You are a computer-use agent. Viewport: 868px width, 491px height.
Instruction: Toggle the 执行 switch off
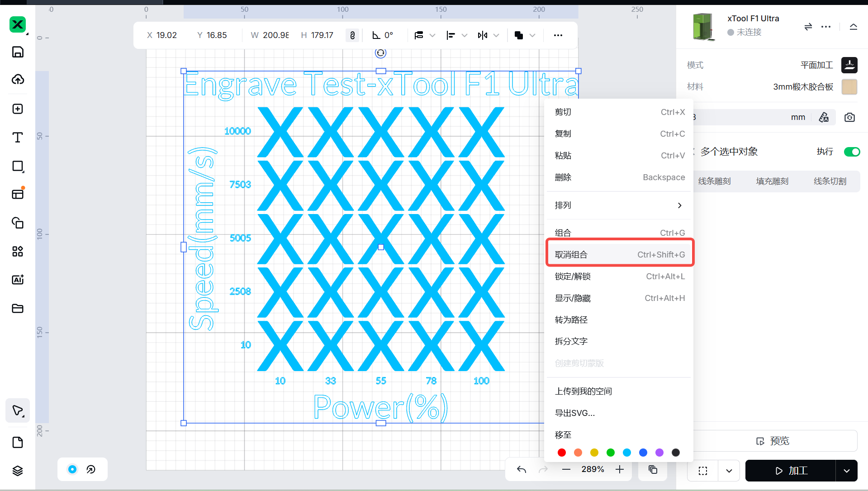(852, 152)
